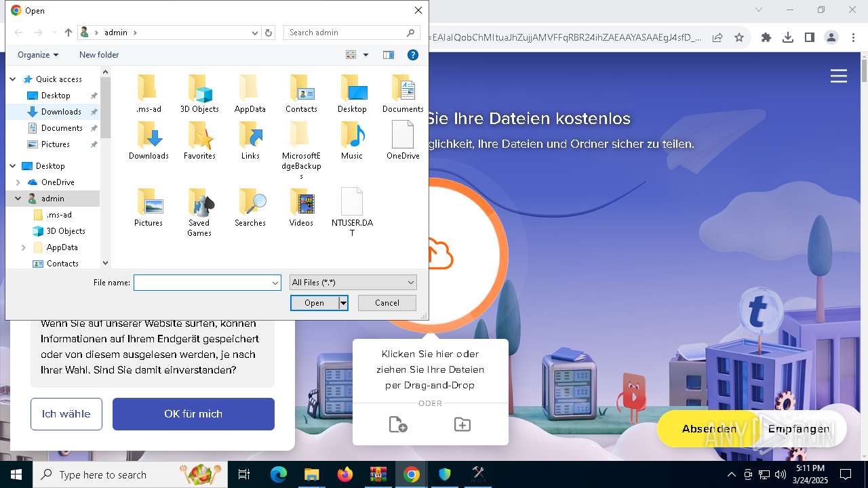Open the Organize dropdown menu
This screenshot has height=488, width=868.
(x=38, y=55)
